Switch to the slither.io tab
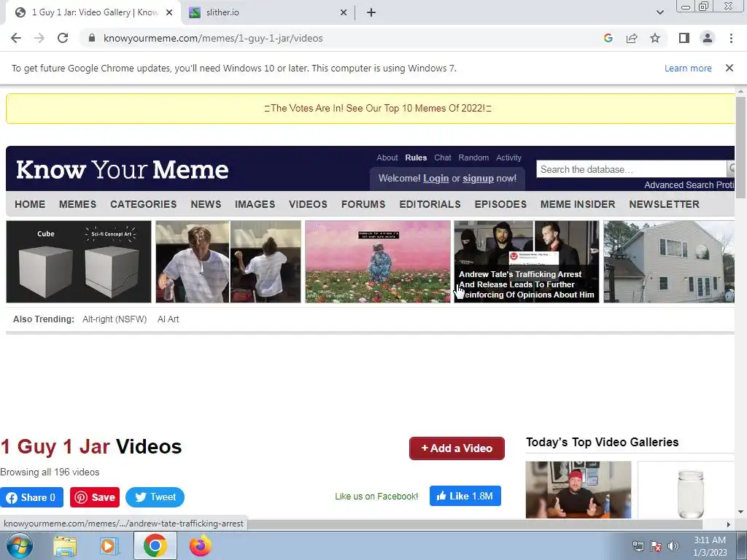 (x=268, y=13)
